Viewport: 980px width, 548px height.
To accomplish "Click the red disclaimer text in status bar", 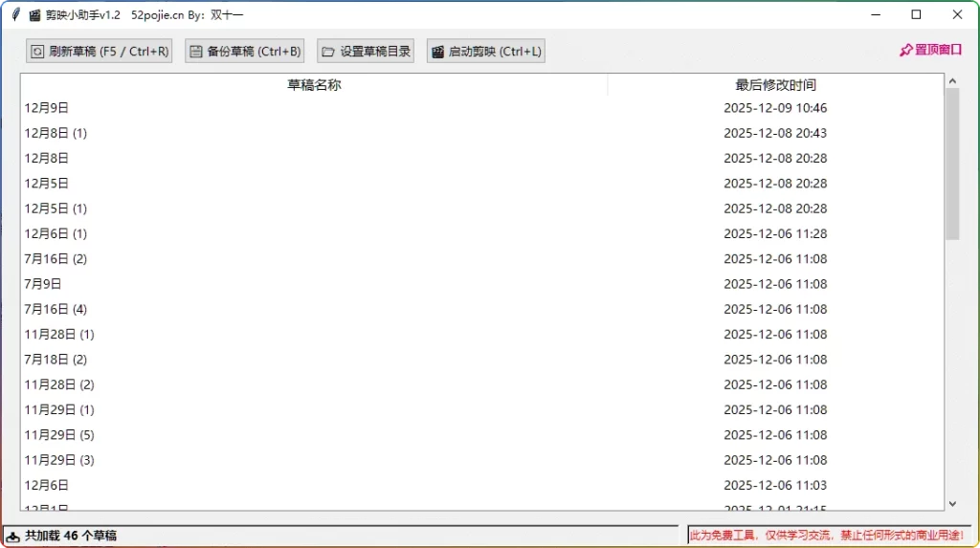I will (x=827, y=536).
